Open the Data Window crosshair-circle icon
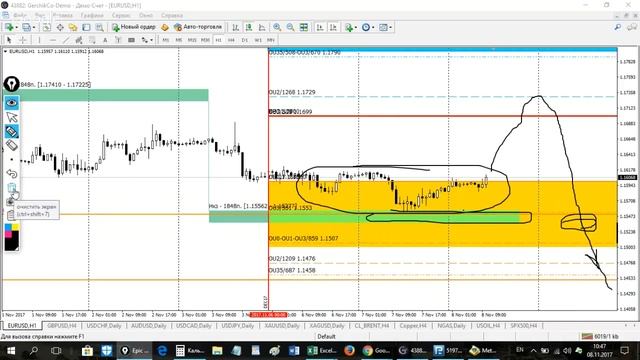 [x=60, y=27]
